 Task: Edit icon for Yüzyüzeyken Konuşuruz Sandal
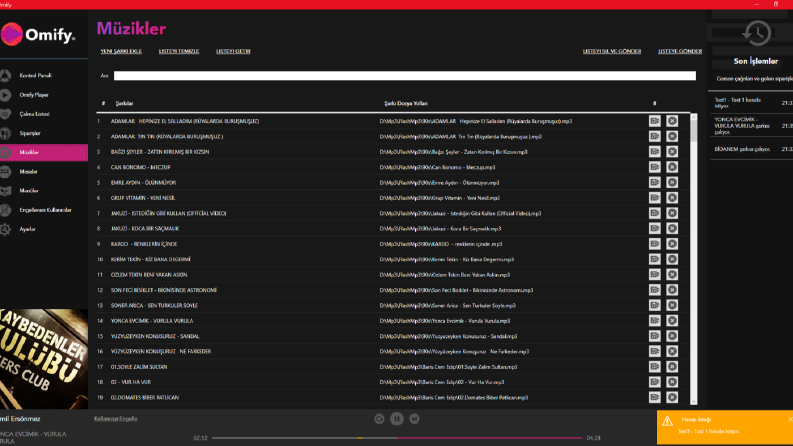coord(654,336)
